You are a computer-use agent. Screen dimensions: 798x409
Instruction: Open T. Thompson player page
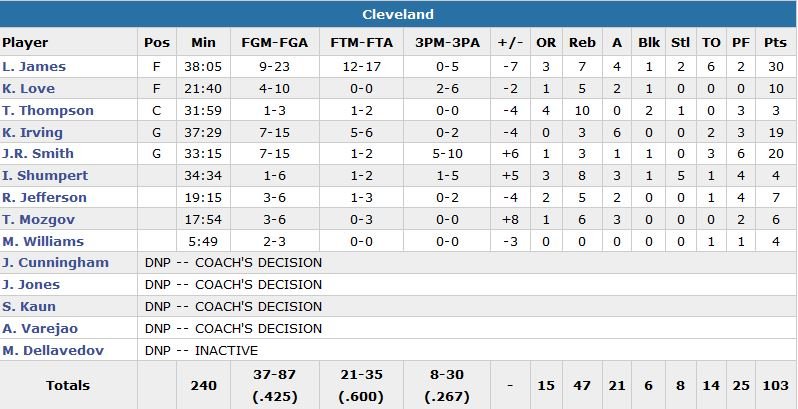(x=48, y=111)
